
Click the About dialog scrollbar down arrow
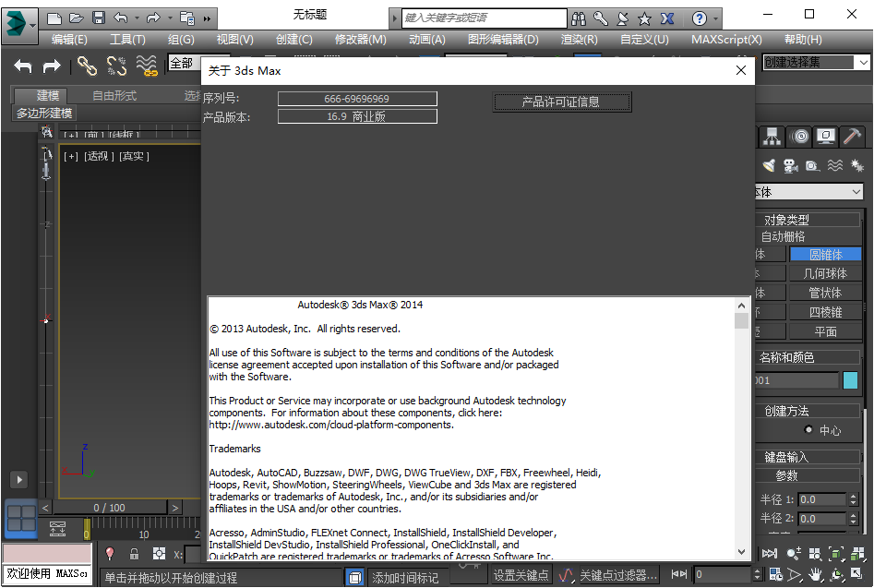tap(741, 552)
